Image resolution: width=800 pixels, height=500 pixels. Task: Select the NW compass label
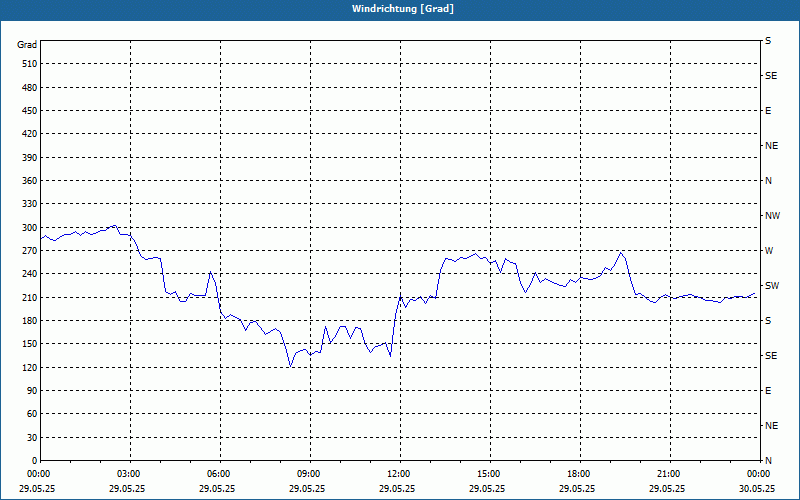click(x=772, y=216)
